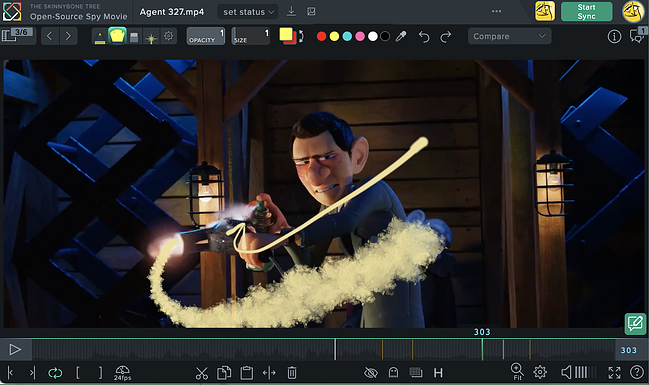Jump to the last frame
This screenshot has width=649, height=385.
(x=32, y=373)
